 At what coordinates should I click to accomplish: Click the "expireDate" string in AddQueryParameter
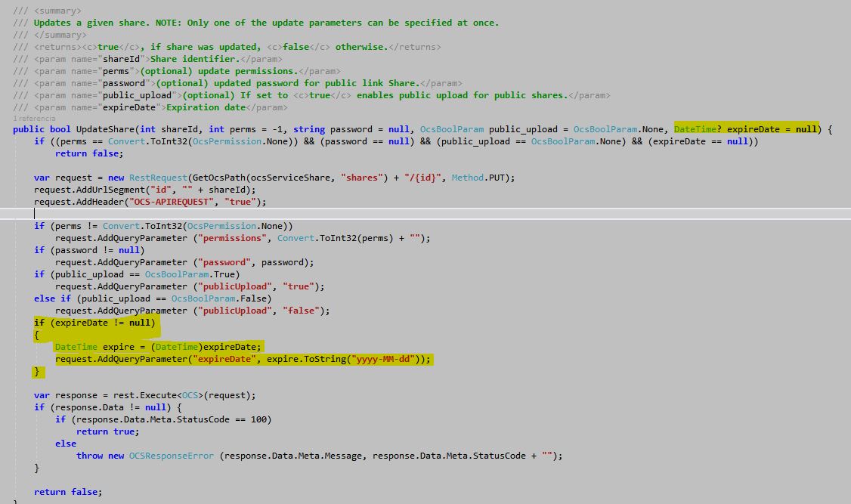(224, 359)
